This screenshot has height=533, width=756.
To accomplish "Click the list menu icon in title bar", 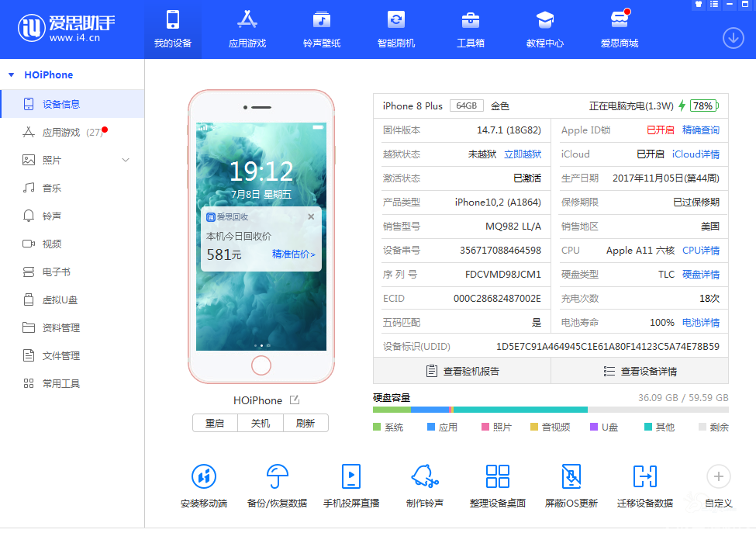I will point(714,5).
